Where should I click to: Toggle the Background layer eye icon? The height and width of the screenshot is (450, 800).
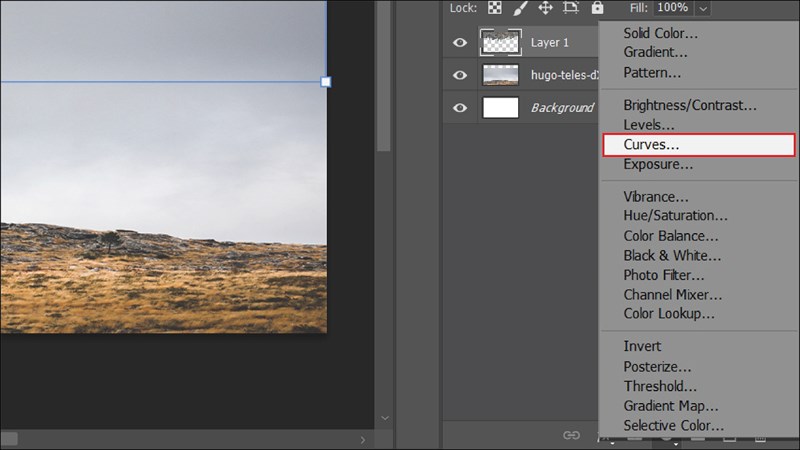point(460,108)
